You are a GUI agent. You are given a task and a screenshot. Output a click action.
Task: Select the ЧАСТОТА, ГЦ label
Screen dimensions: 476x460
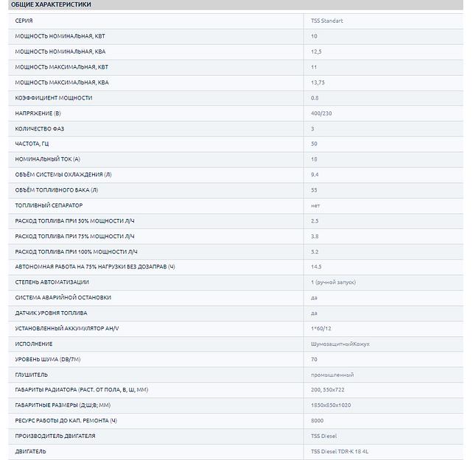pyautogui.click(x=33, y=144)
